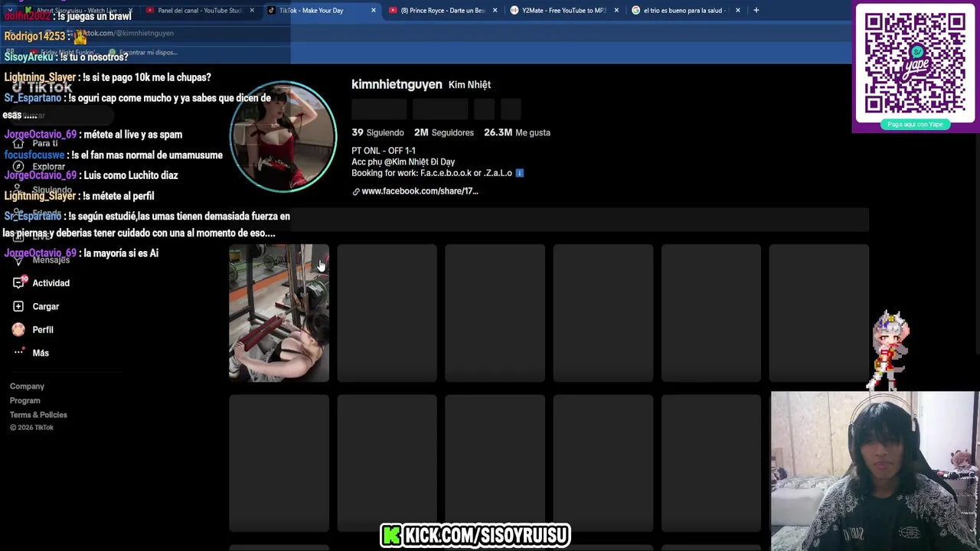The height and width of the screenshot is (551, 980).
Task: Click the profile picture of kimnhietnguyen
Action: (283, 136)
